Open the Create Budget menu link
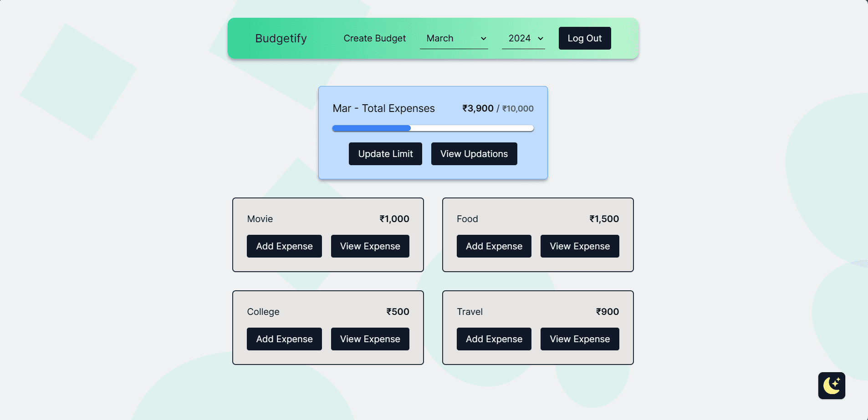The width and height of the screenshot is (868, 420). [374, 38]
